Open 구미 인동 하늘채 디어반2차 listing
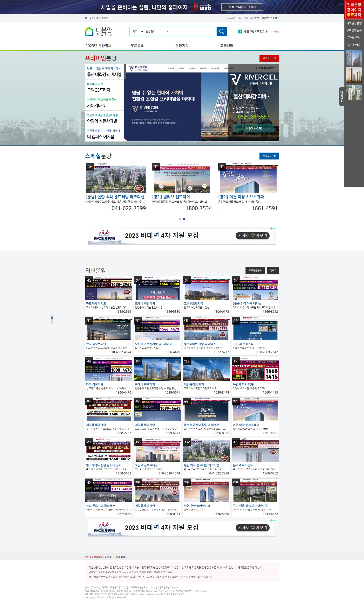This screenshot has width=364, height=603. 255,498
